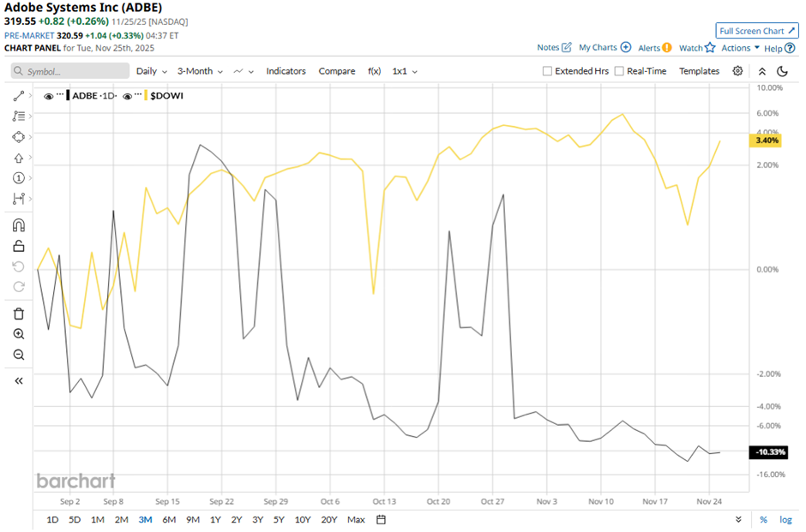Select the Max time range
The height and width of the screenshot is (532, 806).
click(x=356, y=520)
